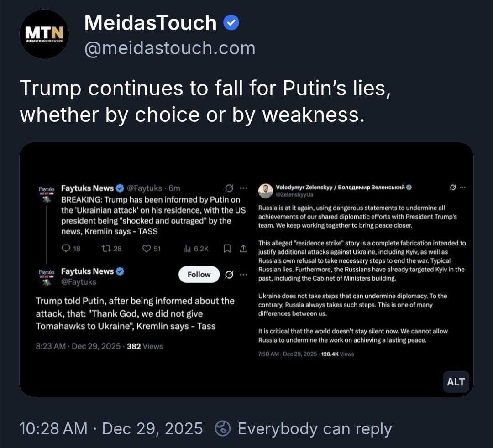The image size is (493, 448).
Task: Click Volodymyr Zelenskyy's profile picture
Action: tap(265, 191)
